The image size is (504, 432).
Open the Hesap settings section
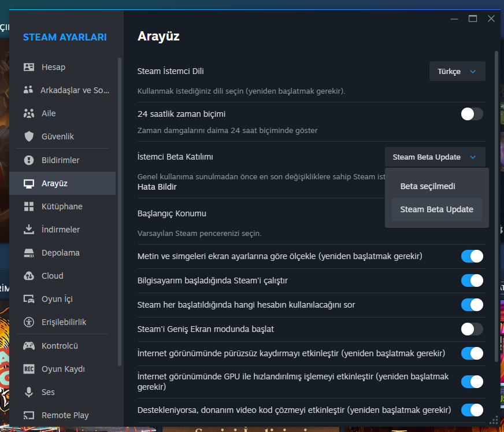coord(62,67)
